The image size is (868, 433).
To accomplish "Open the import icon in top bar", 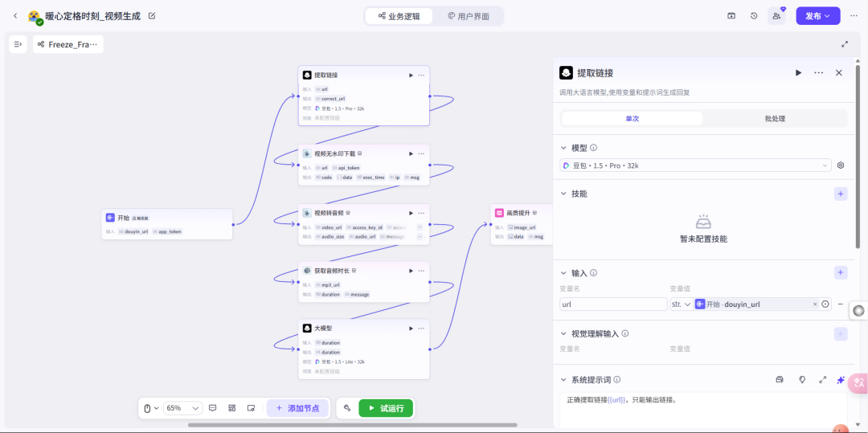I will pos(731,16).
